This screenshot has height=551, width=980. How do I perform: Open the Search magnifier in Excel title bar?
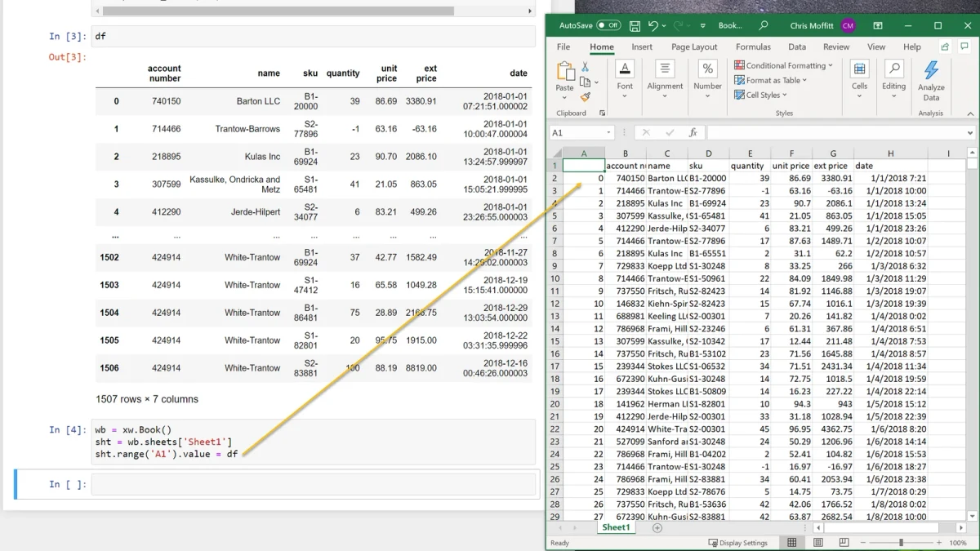(764, 25)
